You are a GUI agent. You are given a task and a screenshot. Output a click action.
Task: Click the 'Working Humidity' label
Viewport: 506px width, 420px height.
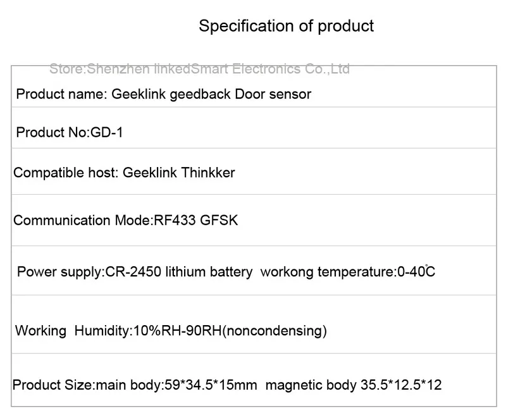pyautogui.click(x=73, y=331)
